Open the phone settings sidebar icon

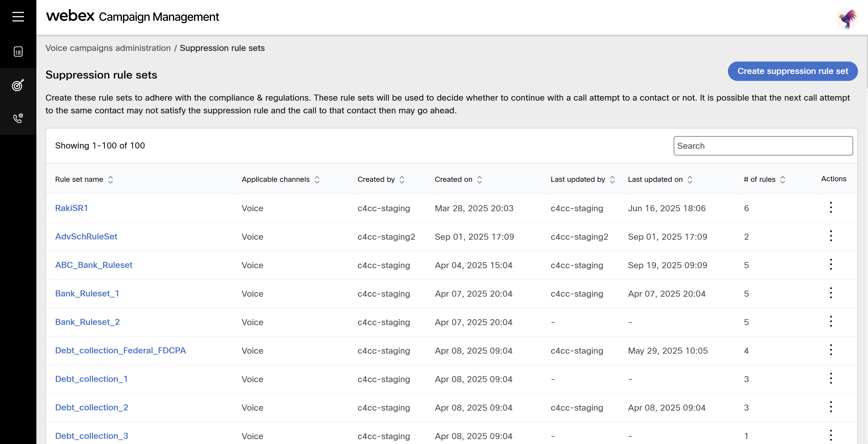pyautogui.click(x=18, y=118)
